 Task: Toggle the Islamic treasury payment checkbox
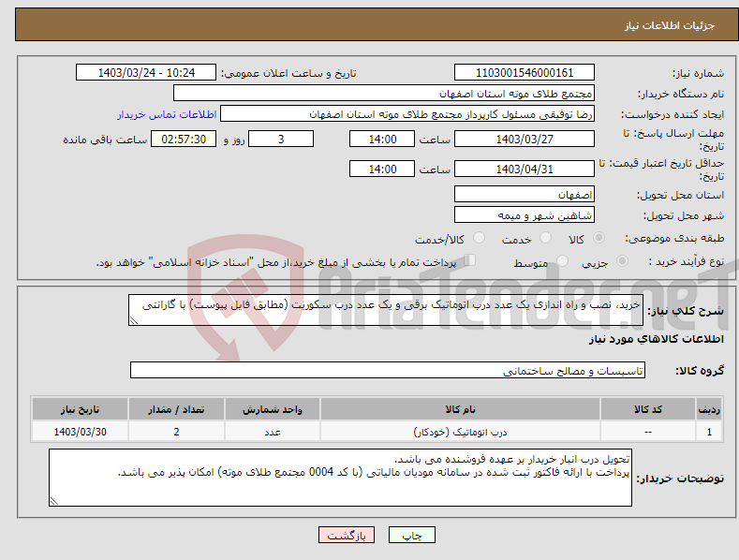click(470, 260)
